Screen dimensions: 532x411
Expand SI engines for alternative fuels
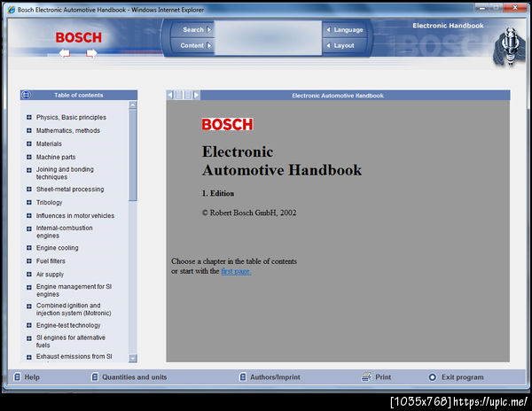29,338
